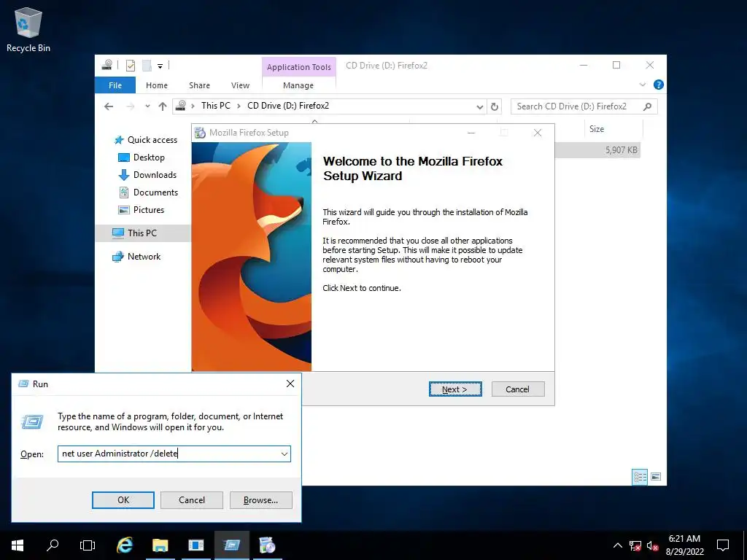747x560 pixels.
Task: Switch to the View ribbon tab
Action: (x=240, y=85)
